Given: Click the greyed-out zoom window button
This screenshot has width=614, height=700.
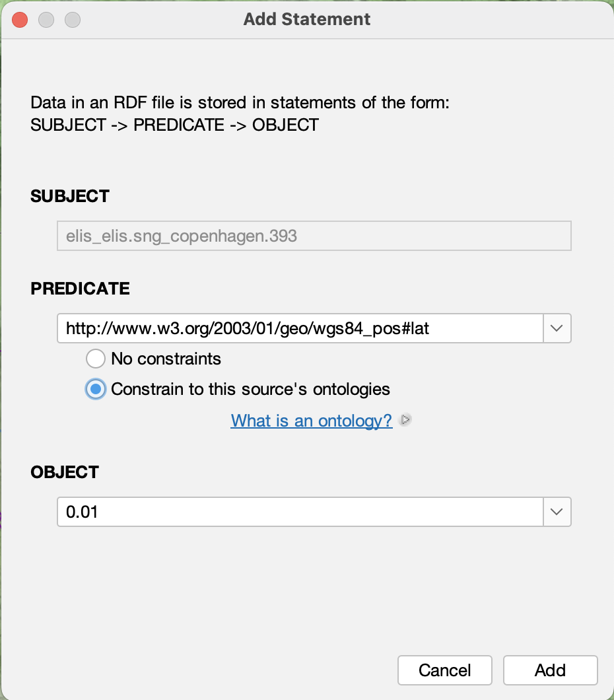Looking at the screenshot, I should point(73,20).
